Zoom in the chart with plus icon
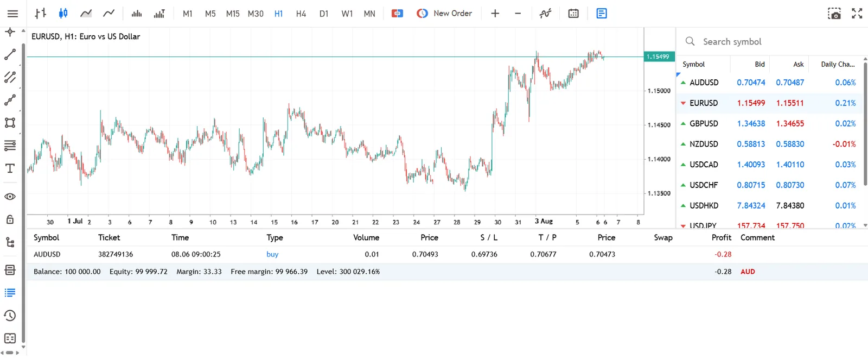Screen dimensions: 868x358 click(x=495, y=14)
